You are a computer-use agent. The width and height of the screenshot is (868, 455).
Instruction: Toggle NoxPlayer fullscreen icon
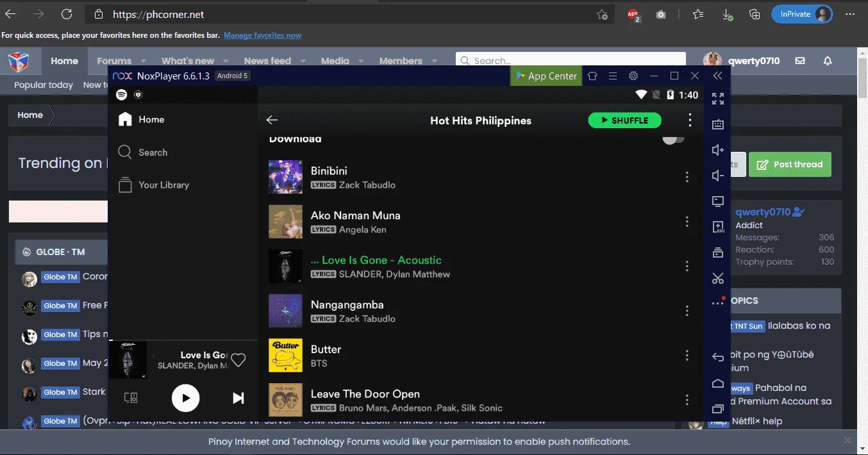click(718, 99)
